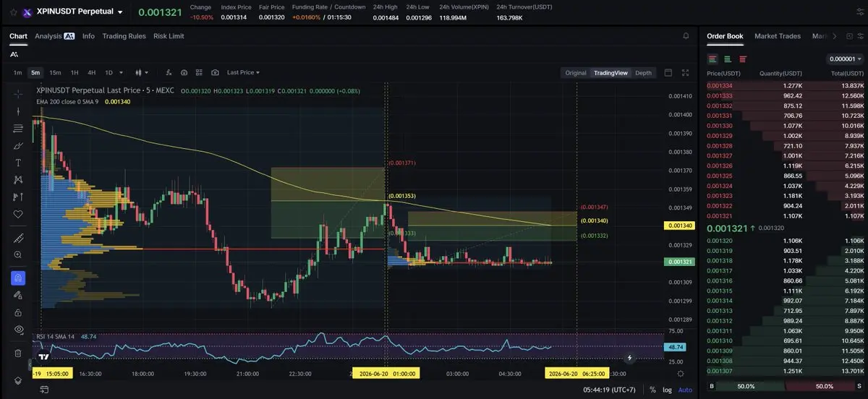The height and width of the screenshot is (399, 868).
Task: Click the RSI pane lightning icon
Action: 630,357
